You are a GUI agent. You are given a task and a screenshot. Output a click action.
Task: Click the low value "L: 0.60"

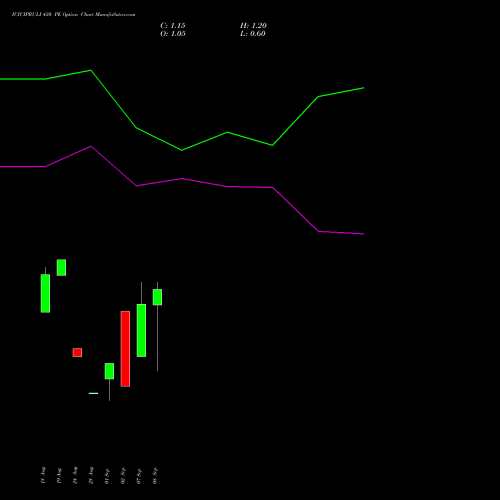pyautogui.click(x=253, y=34)
